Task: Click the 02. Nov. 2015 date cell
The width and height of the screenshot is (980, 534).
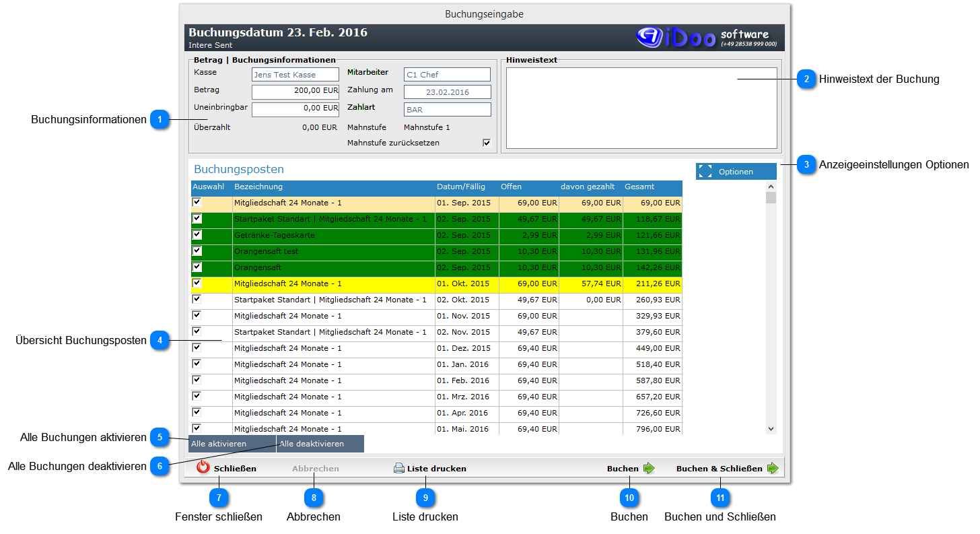Action: pyautogui.click(x=466, y=332)
